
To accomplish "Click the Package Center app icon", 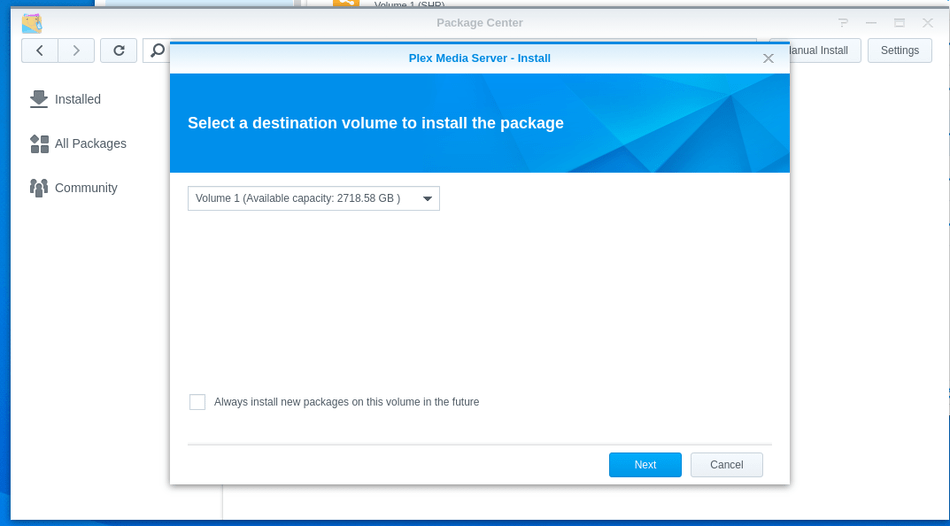I will tap(32, 23).
